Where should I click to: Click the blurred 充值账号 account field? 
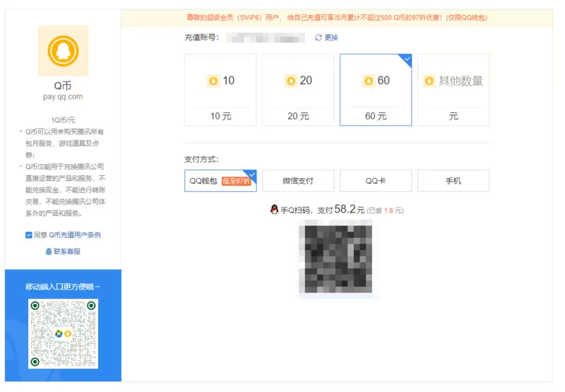(266, 38)
